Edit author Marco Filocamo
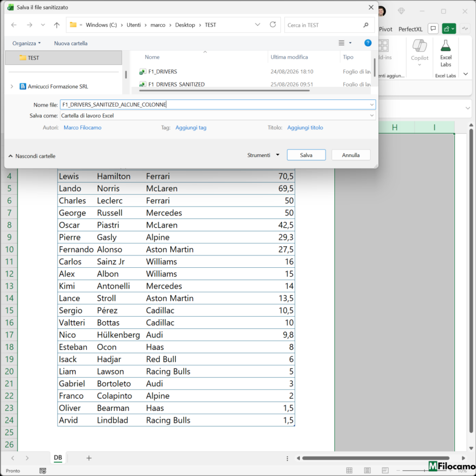 pyautogui.click(x=83, y=127)
